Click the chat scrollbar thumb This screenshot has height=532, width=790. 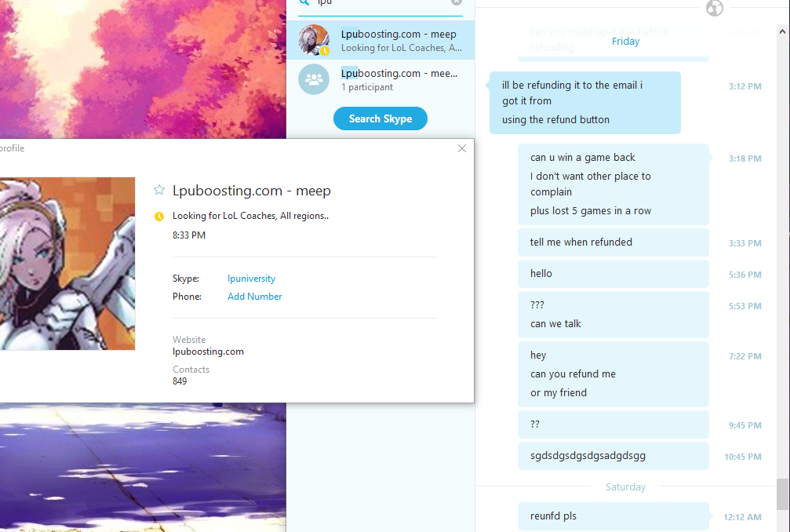[782, 494]
